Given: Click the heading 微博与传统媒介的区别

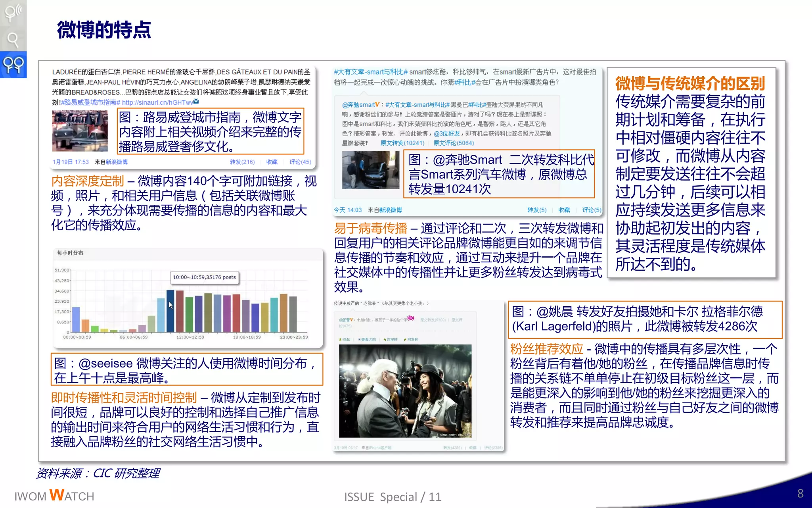Looking at the screenshot, I should [x=690, y=83].
